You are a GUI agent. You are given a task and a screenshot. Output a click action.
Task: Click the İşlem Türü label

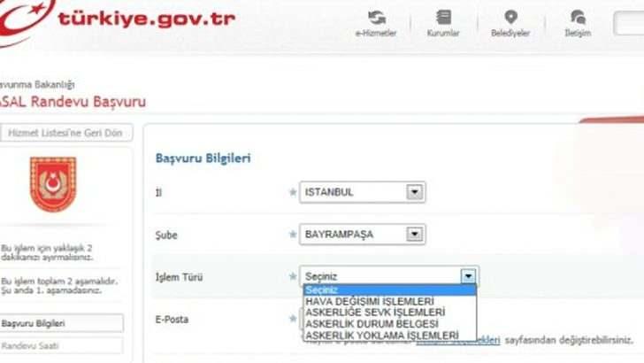click(x=179, y=277)
